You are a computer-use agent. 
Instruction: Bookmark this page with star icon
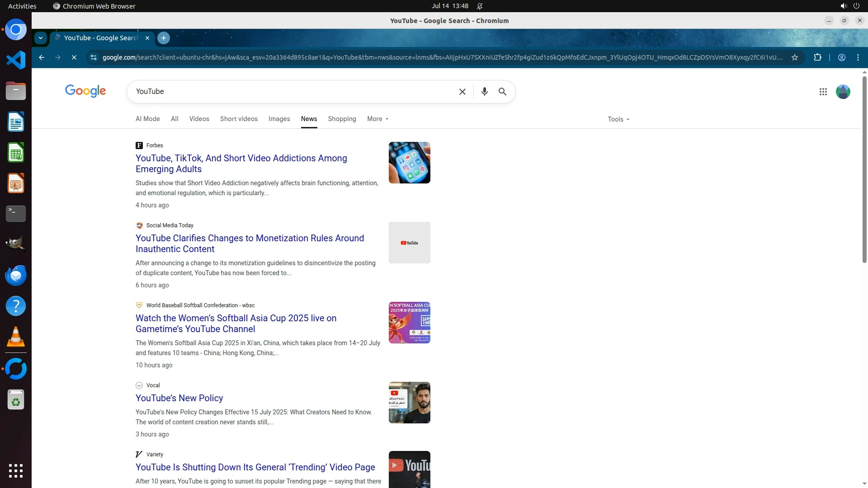click(794, 57)
